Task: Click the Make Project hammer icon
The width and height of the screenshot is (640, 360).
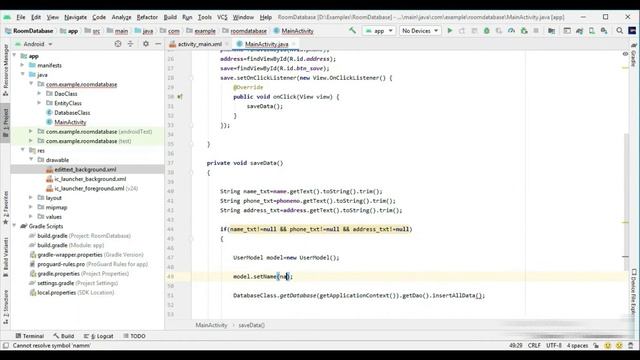Action: [352, 31]
